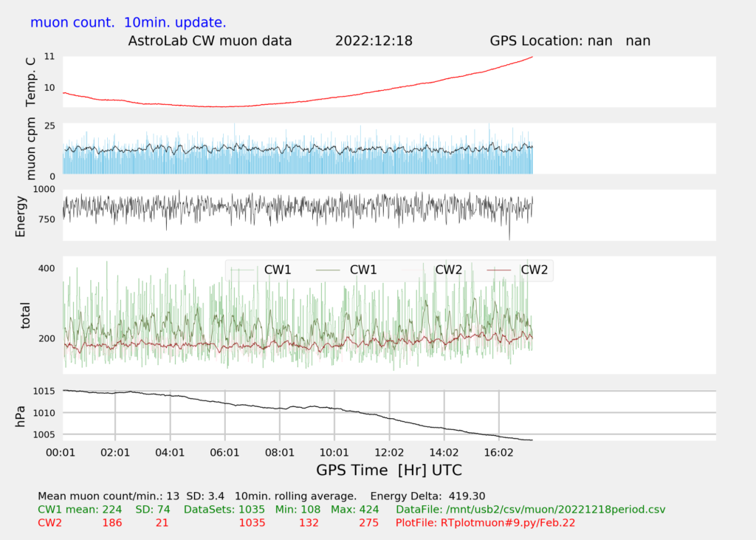
Task: Select the "Energy" y-axis label
Action: pos(21,215)
